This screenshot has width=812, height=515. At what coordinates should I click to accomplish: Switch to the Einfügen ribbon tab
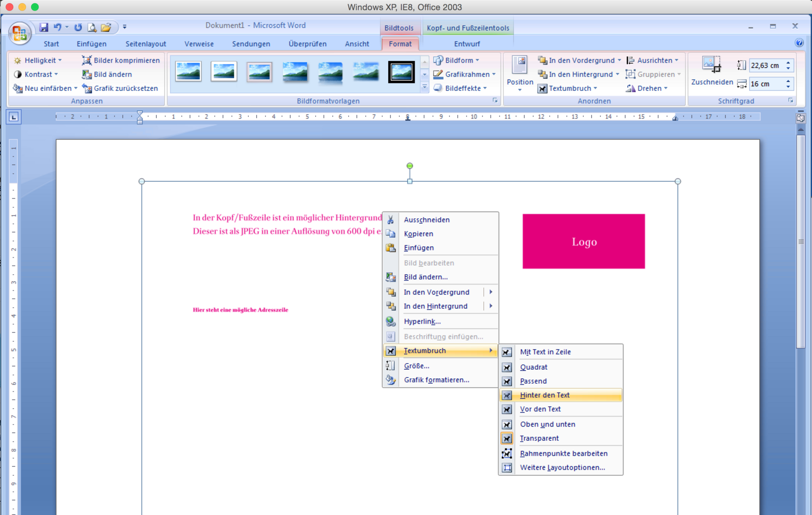91,44
